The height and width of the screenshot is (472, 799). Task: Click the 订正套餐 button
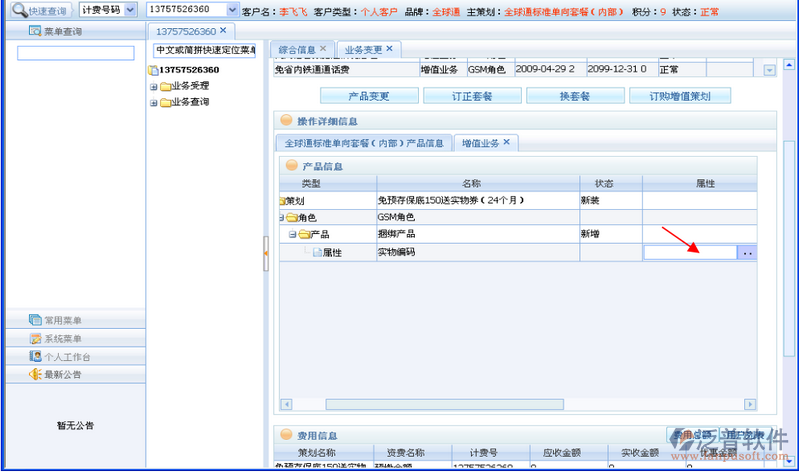[472, 97]
